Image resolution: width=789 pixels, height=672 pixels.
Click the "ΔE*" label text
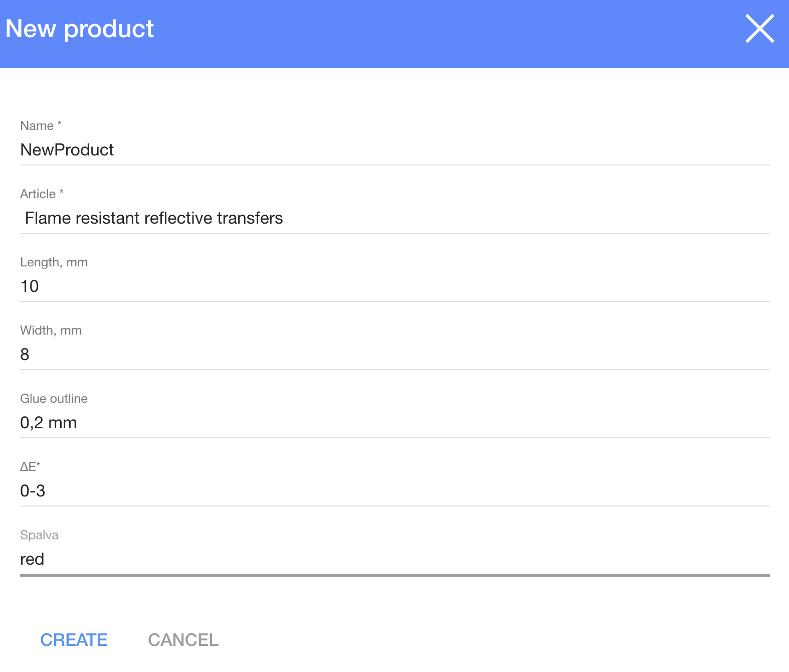click(x=30, y=467)
